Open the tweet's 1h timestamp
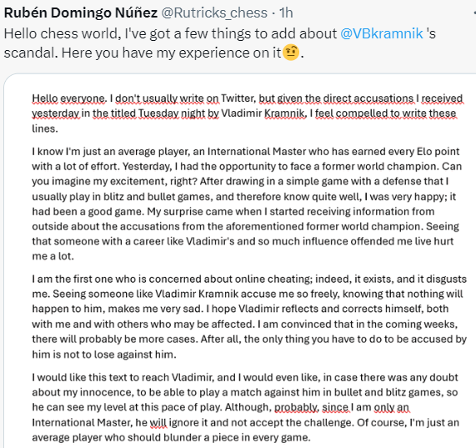This screenshot has height=448, width=476. click(x=286, y=13)
